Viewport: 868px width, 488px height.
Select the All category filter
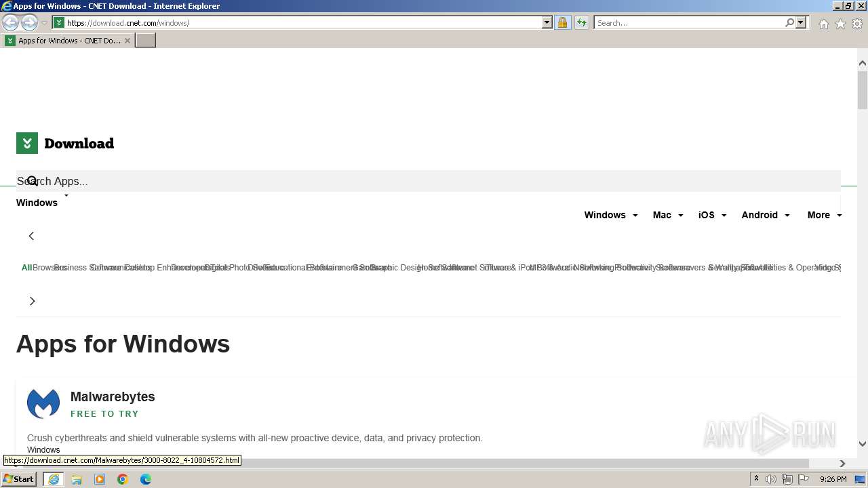tap(27, 268)
